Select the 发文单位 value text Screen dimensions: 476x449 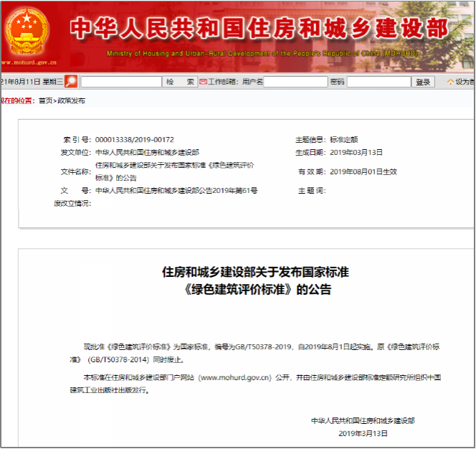[147, 153]
